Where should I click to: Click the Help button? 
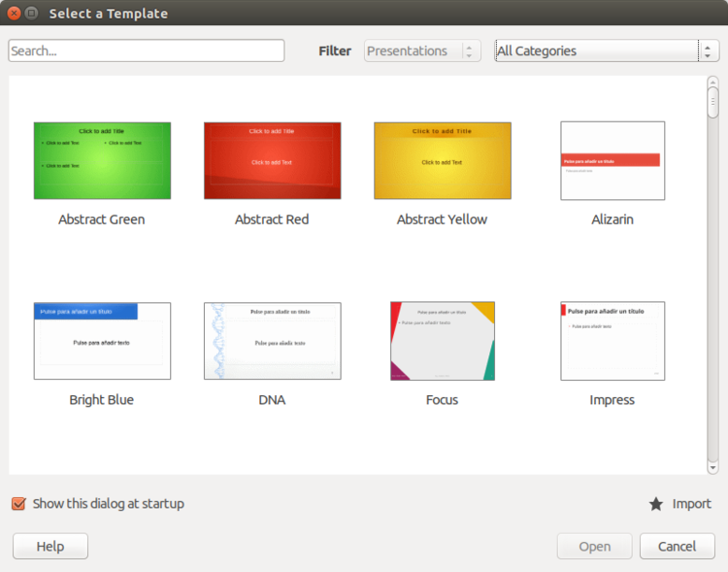50,546
